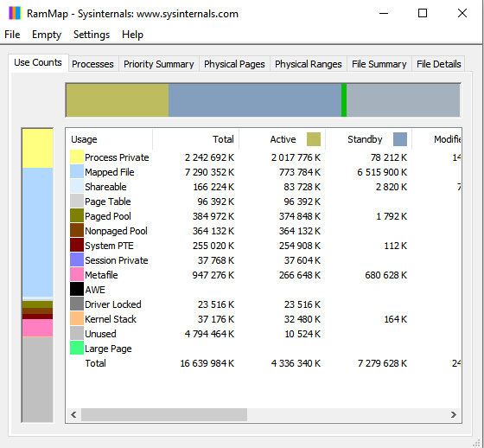Switch to the File Summary tab
This screenshot has width=484, height=448.
pos(379,64)
